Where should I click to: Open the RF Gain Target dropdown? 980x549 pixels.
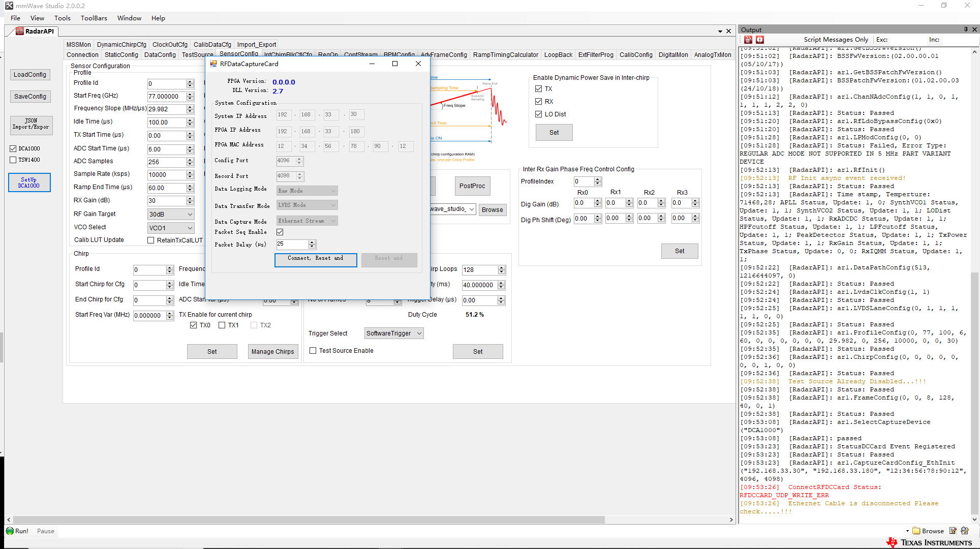(171, 215)
